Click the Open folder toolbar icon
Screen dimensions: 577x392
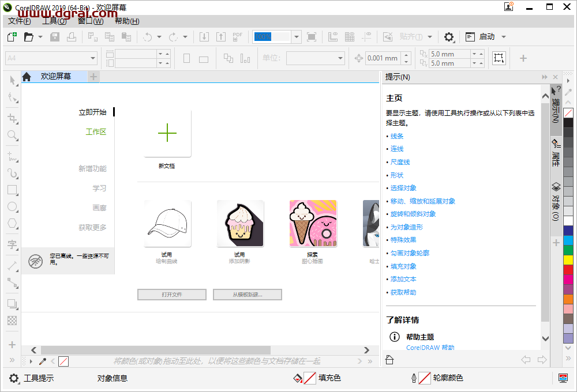pos(28,37)
